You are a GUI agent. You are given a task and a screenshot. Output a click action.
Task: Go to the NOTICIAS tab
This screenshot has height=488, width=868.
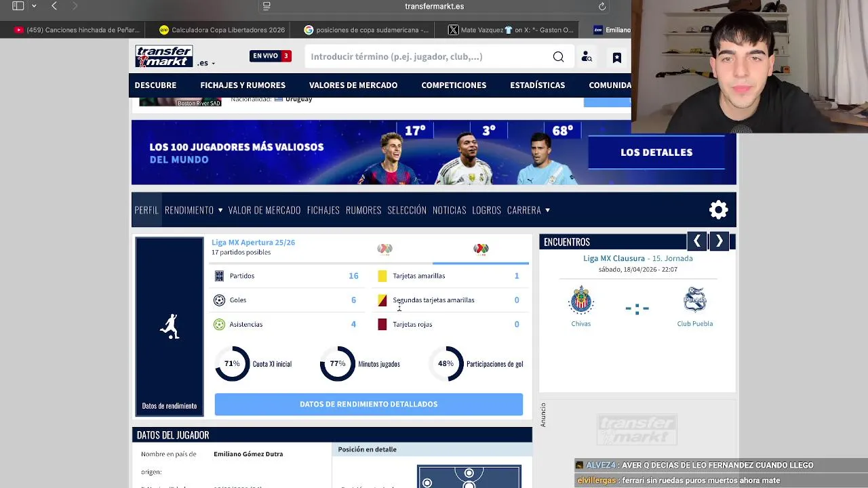(x=450, y=210)
